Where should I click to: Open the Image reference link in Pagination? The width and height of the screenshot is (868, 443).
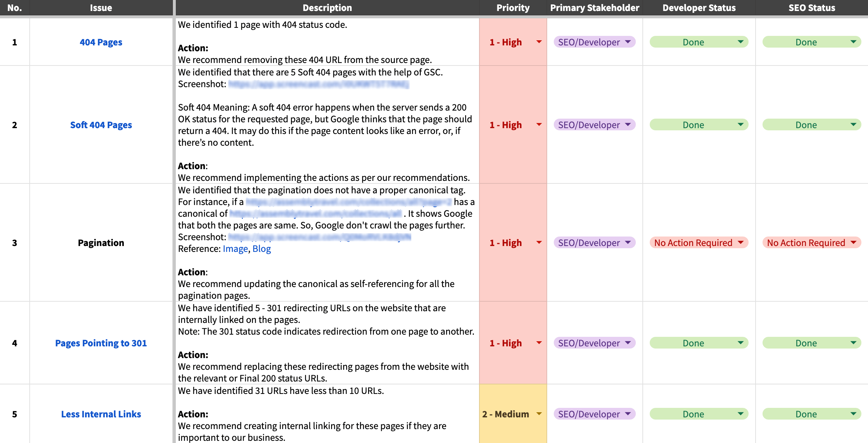click(235, 249)
